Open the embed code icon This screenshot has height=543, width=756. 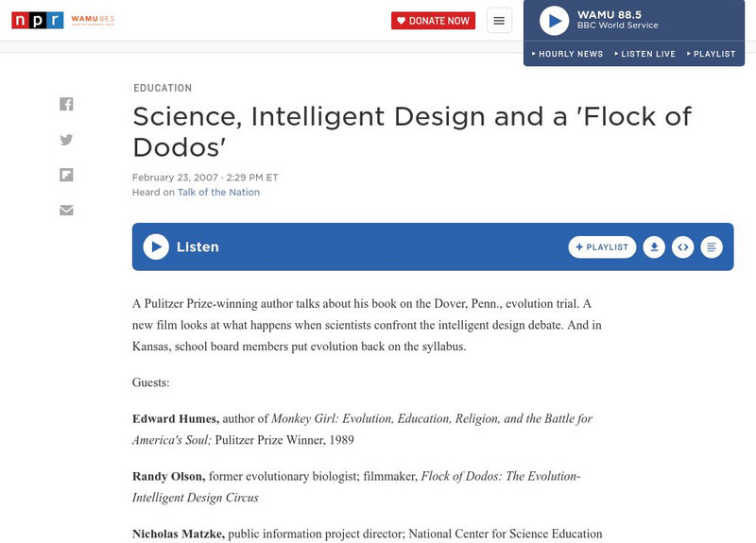click(x=682, y=247)
